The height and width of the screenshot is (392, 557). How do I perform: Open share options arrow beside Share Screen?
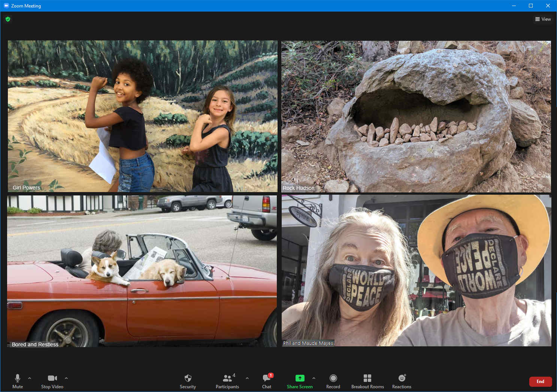(x=314, y=378)
